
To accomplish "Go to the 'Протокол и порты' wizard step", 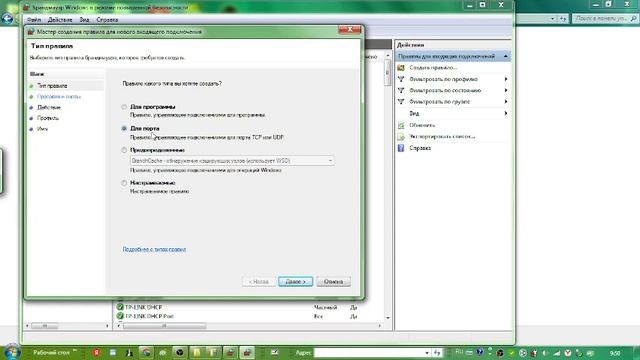I will (x=59, y=97).
